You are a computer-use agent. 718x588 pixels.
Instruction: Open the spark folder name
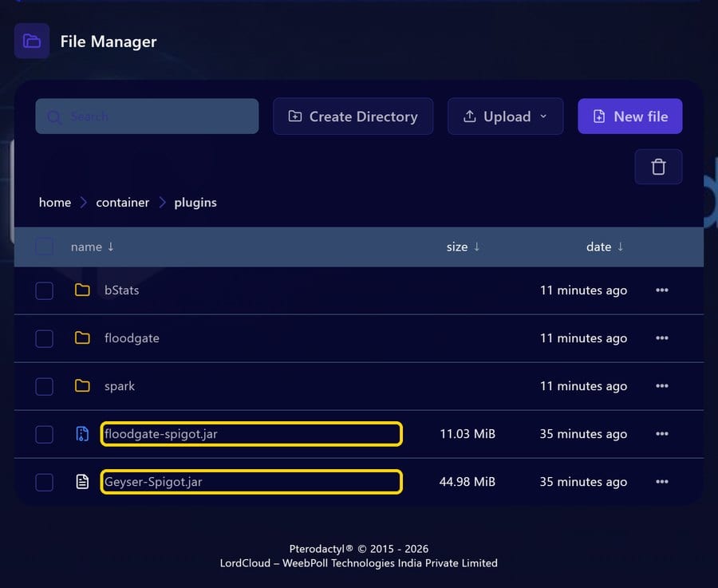coord(120,386)
